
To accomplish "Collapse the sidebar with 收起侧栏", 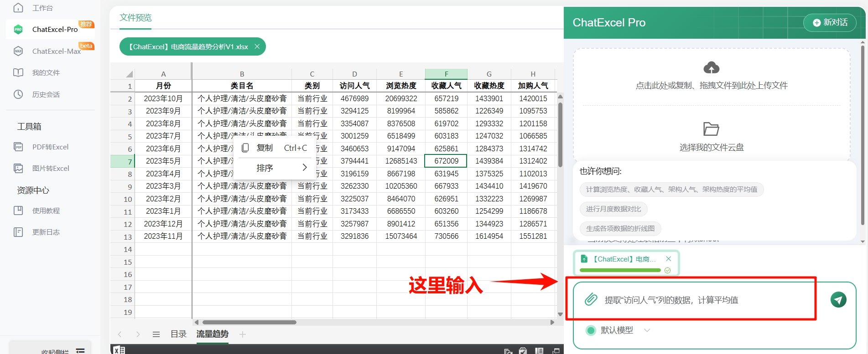I will (x=62, y=351).
